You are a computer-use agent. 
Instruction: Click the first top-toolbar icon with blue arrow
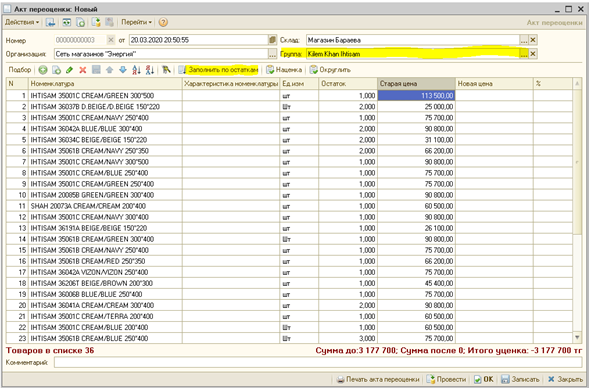tap(51, 22)
